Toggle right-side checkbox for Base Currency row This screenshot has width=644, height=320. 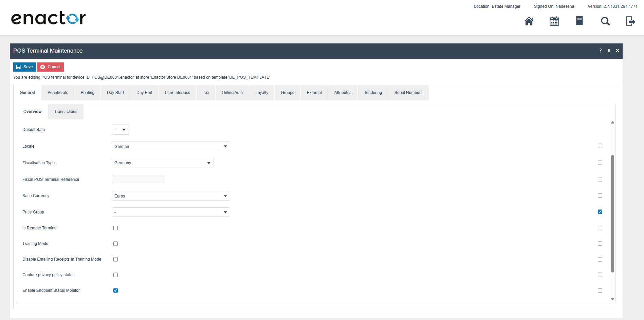coord(600,195)
